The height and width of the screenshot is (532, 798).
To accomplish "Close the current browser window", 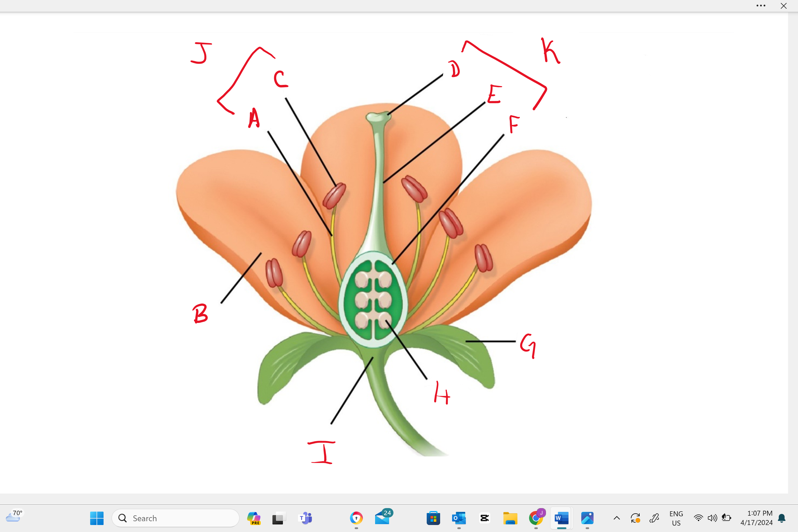I will click(784, 6).
